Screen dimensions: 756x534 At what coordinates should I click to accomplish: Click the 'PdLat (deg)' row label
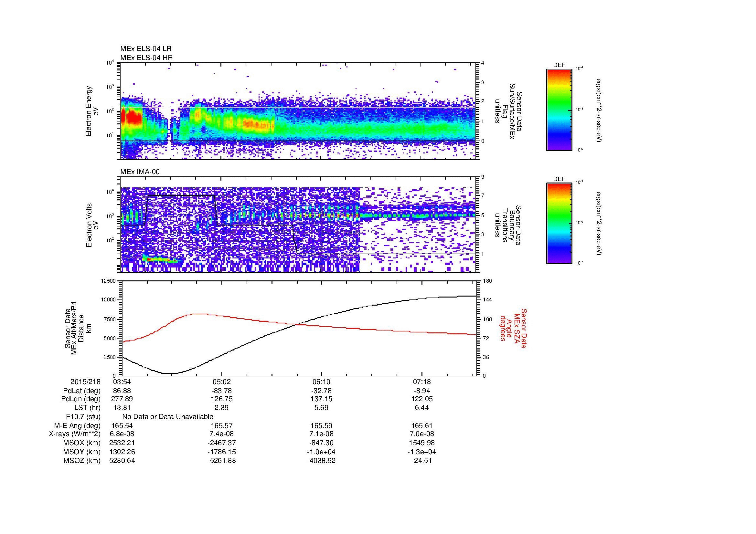[82, 391]
